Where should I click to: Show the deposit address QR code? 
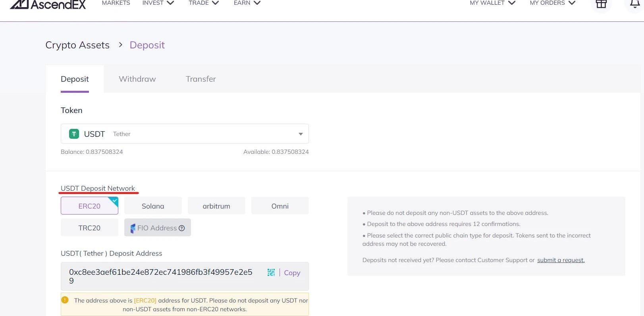[x=271, y=272]
